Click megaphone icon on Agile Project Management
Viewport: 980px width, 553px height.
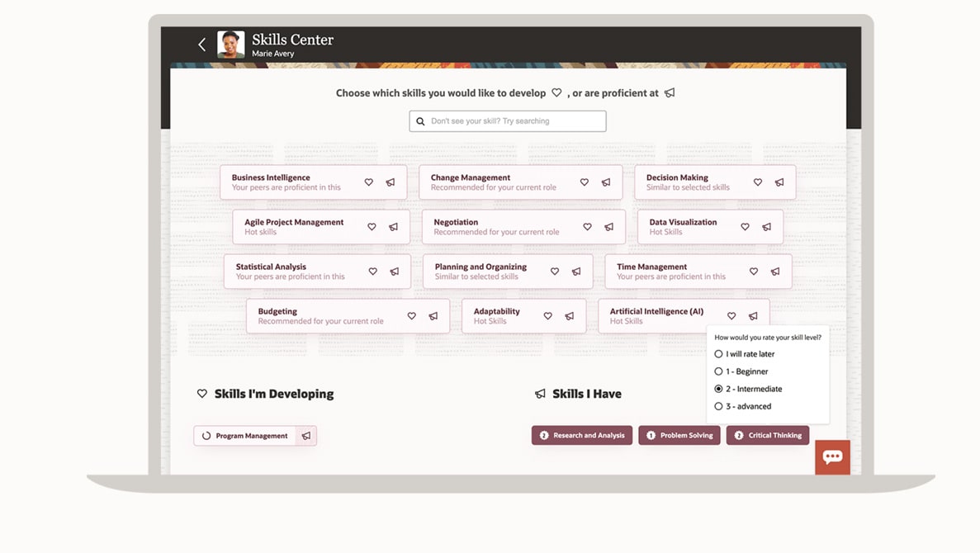(394, 227)
